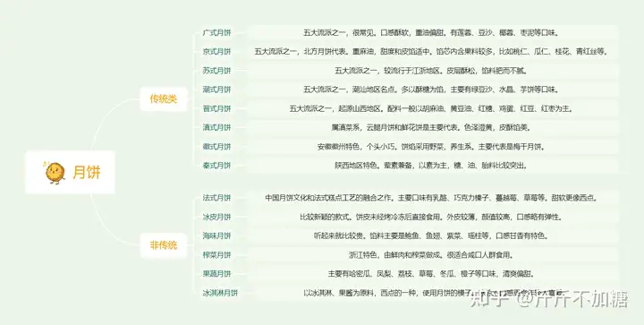Click the 潮式月饼 node
The width and height of the screenshot is (644, 325).
click(216, 90)
